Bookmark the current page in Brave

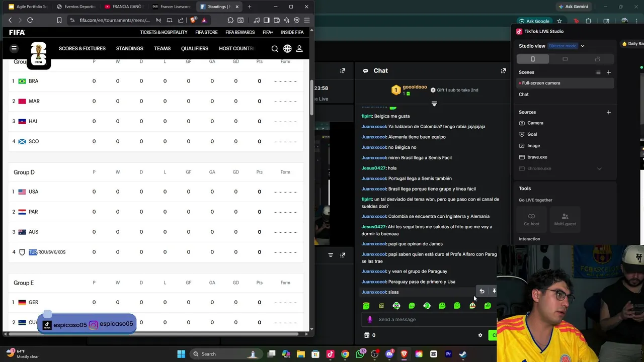point(59,20)
